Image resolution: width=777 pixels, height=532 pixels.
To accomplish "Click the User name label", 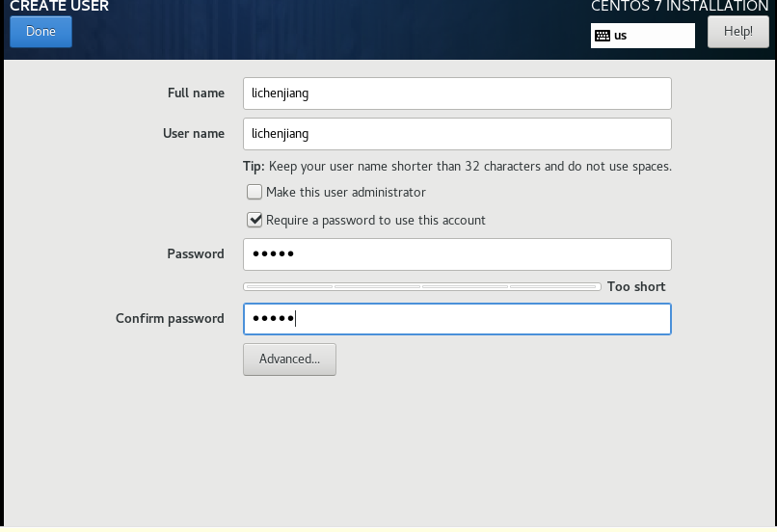I will tap(194, 134).
